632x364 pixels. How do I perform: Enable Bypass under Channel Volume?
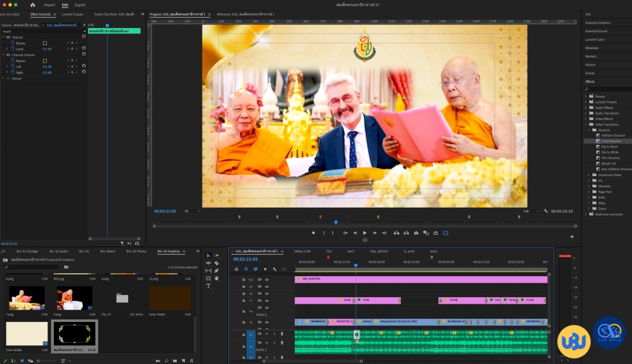tap(44, 61)
